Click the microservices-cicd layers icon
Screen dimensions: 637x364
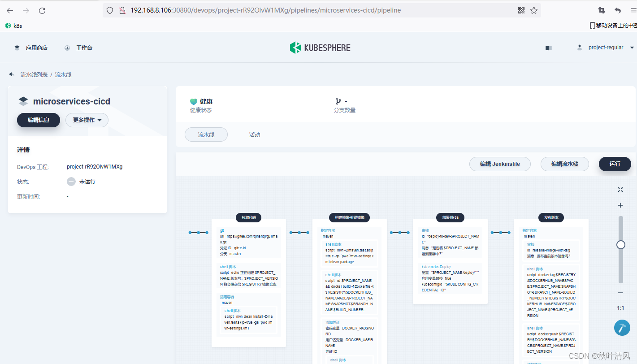[23, 101]
